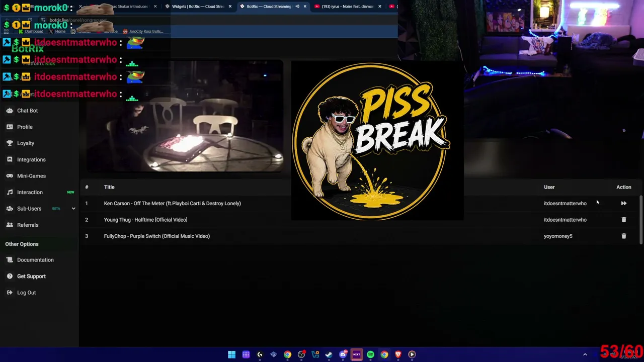Click the Ken Carson - Off The Meter title
644x362 pixels.
(x=173, y=203)
